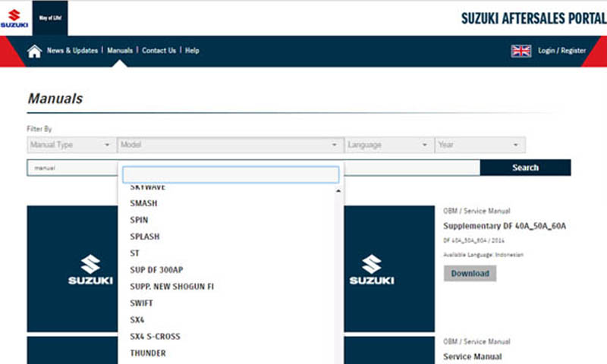The width and height of the screenshot is (607, 364).
Task: Open Login / Register link
Action: [x=561, y=50]
